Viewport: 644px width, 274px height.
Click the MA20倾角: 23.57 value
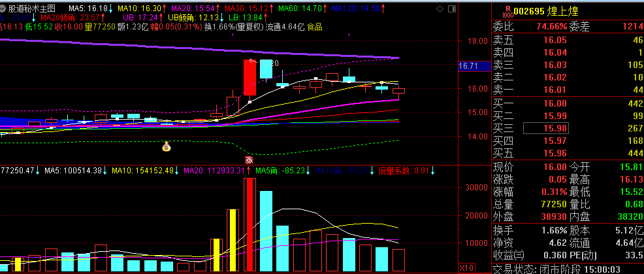point(72,18)
